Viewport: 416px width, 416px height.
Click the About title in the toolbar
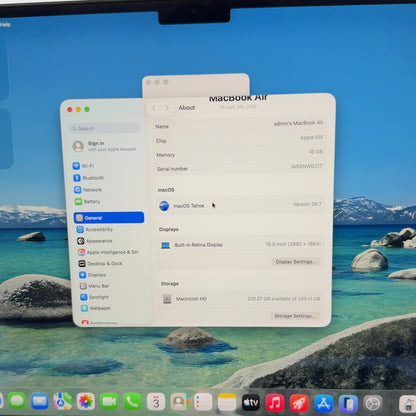[187, 108]
